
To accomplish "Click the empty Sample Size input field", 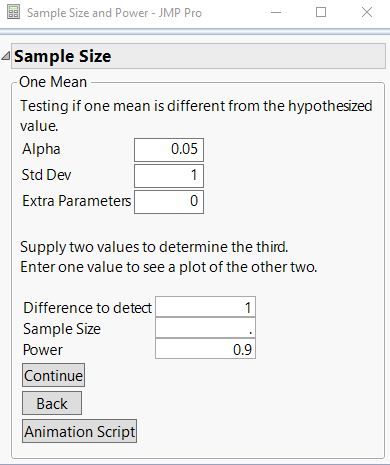I will (x=205, y=328).
